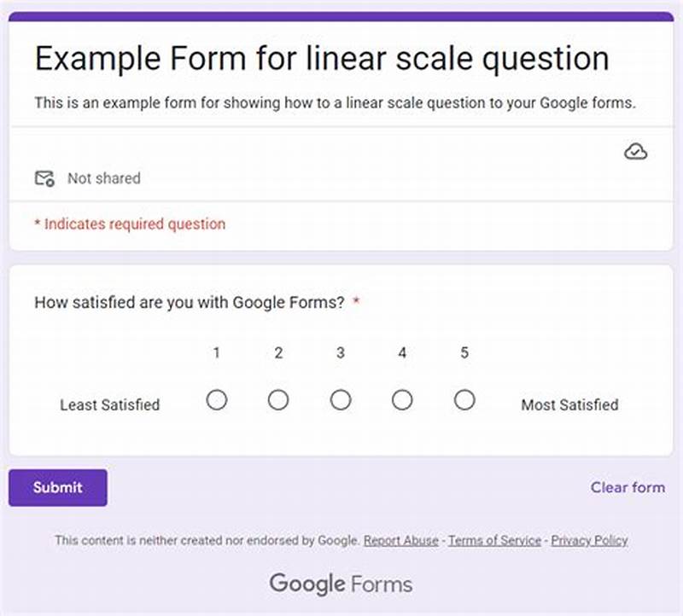The height and width of the screenshot is (616, 683).
Task: Click the form title text
Action: (322, 58)
